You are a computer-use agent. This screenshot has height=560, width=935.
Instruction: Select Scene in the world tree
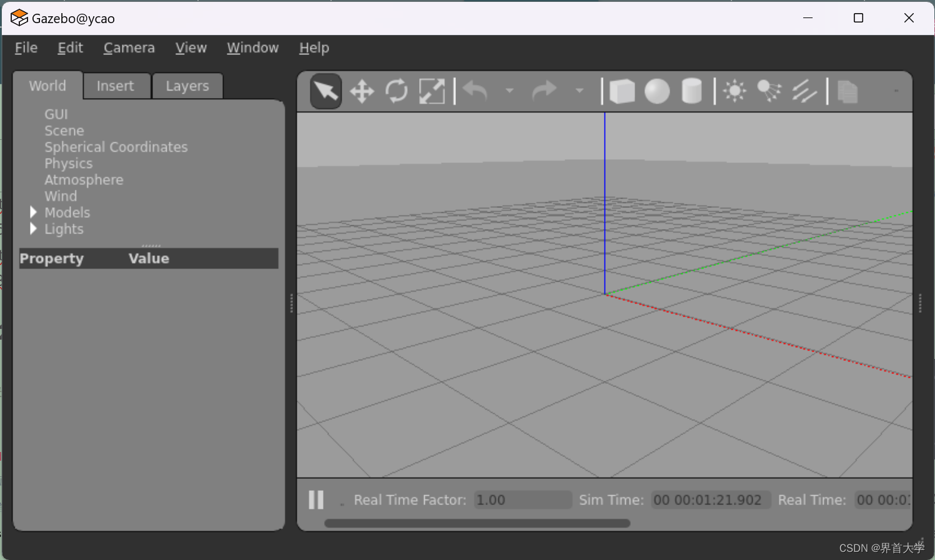coord(64,130)
